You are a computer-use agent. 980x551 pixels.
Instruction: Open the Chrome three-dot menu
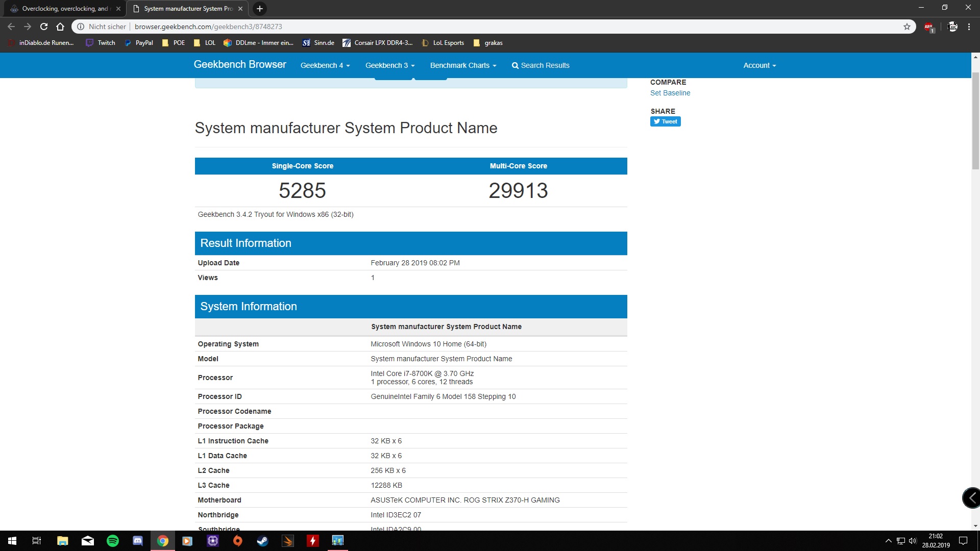[x=969, y=27]
